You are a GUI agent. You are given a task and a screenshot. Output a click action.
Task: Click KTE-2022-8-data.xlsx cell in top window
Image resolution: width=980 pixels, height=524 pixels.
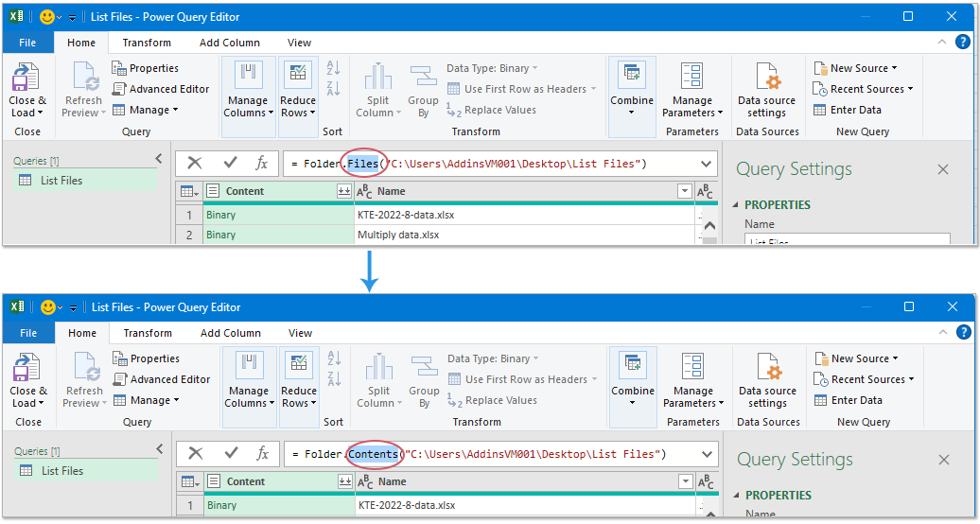click(x=524, y=215)
